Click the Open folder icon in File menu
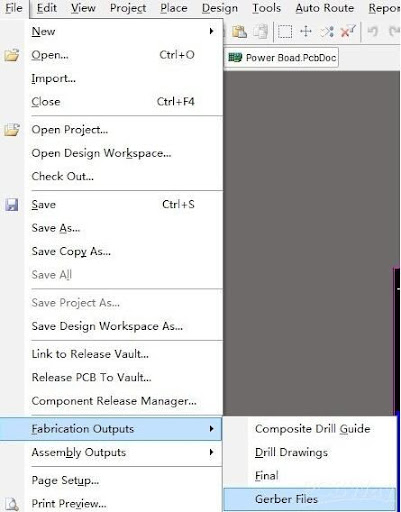 [x=11, y=55]
